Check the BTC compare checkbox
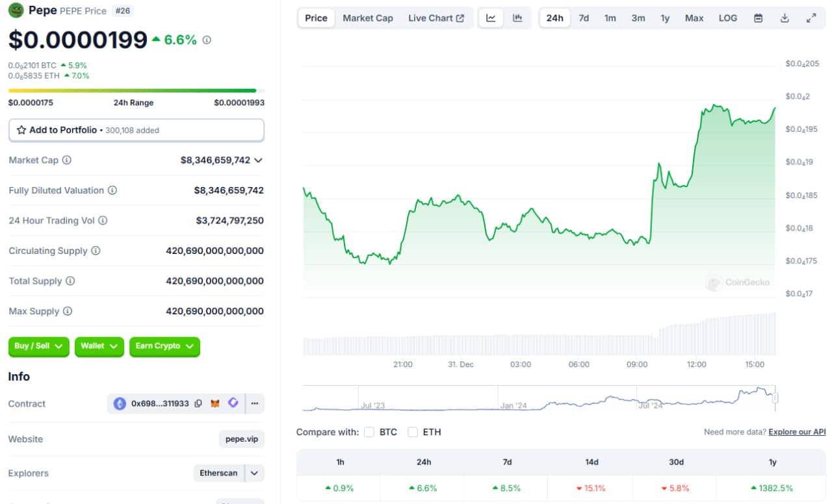The width and height of the screenshot is (832, 504). [369, 432]
